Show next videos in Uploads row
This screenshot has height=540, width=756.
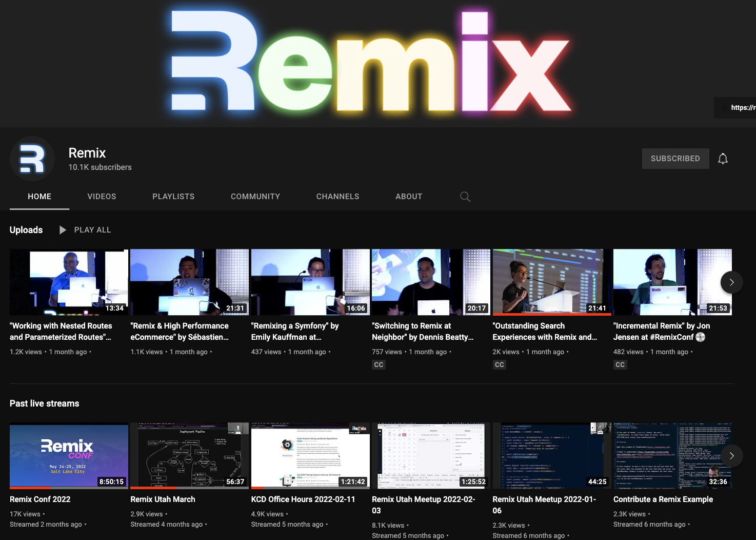click(731, 282)
